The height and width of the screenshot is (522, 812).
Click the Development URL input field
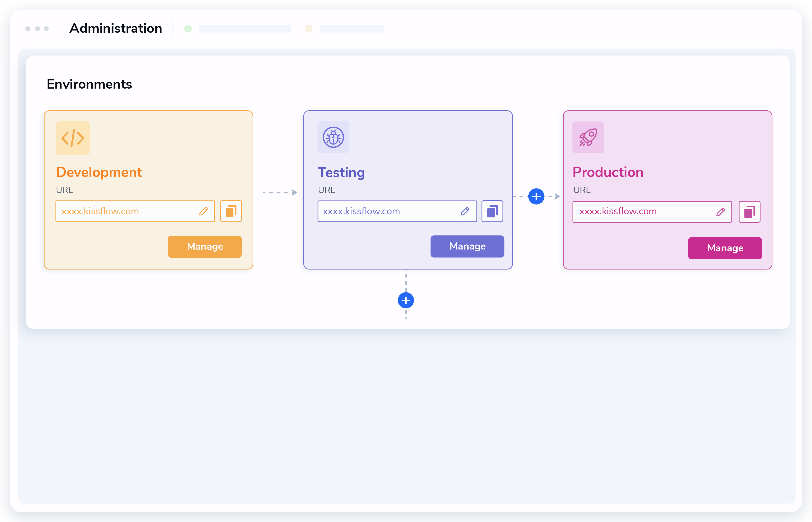click(125, 211)
